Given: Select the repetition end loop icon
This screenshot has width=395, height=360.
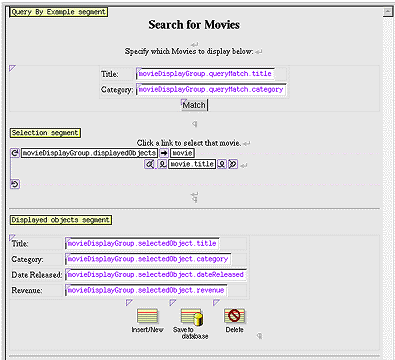Looking at the screenshot, I should coord(15,184).
